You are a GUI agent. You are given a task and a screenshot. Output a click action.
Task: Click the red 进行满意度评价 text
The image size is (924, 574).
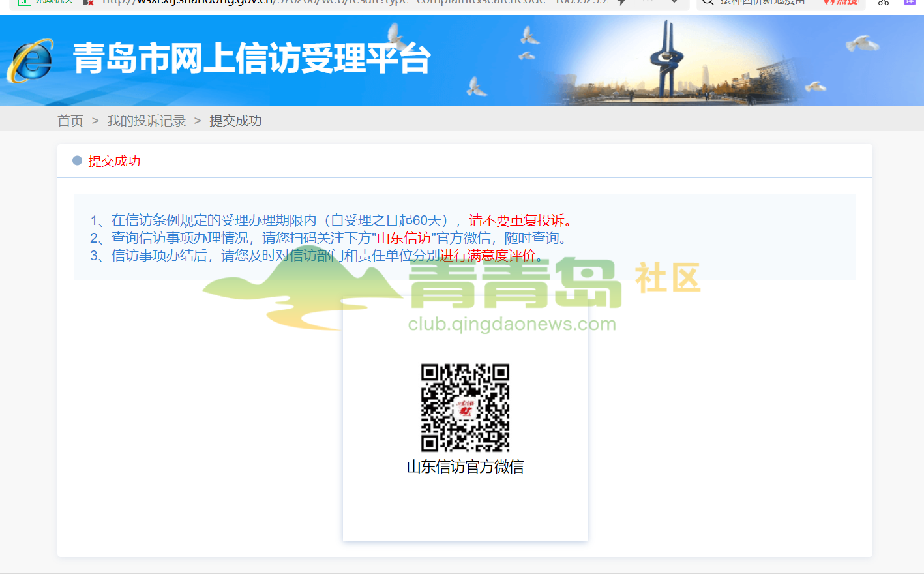tap(488, 255)
